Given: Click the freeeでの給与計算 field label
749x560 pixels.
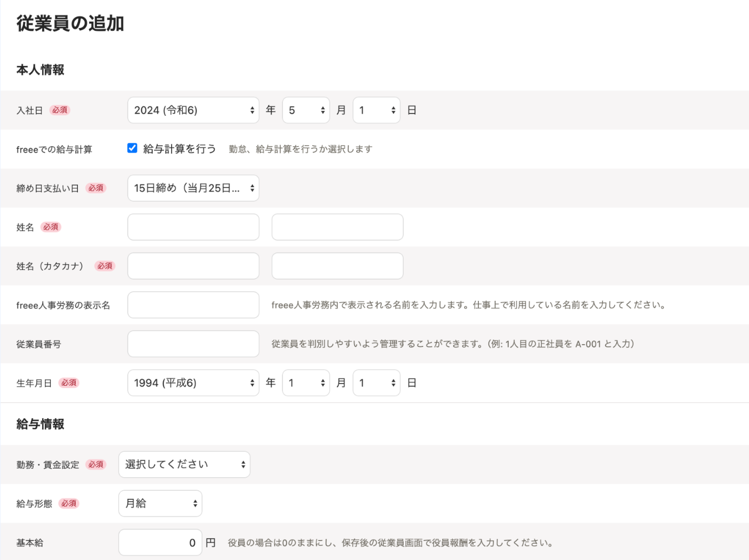Looking at the screenshot, I should [54, 149].
